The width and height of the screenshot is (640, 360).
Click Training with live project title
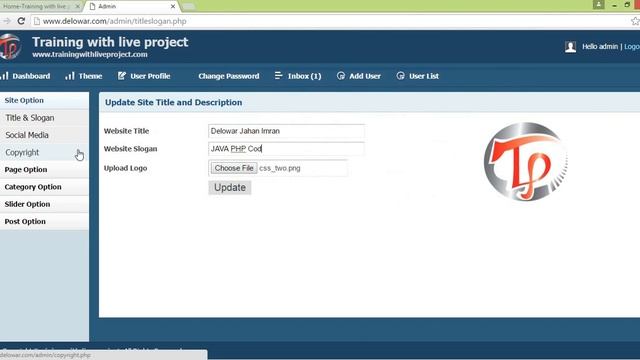[110, 42]
